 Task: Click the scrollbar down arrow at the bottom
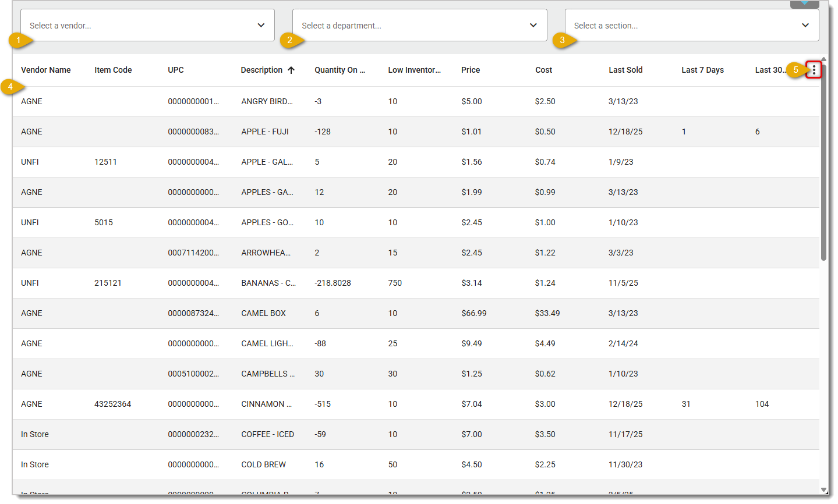coord(823,490)
